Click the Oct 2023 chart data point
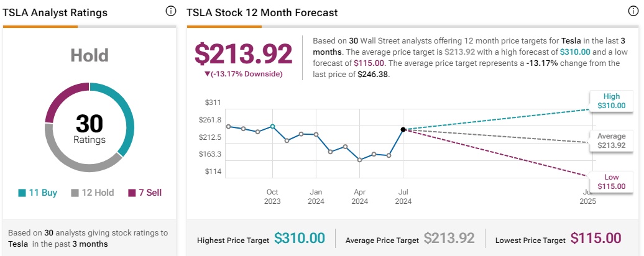Viewport: 644px width, 256px height. [272, 126]
